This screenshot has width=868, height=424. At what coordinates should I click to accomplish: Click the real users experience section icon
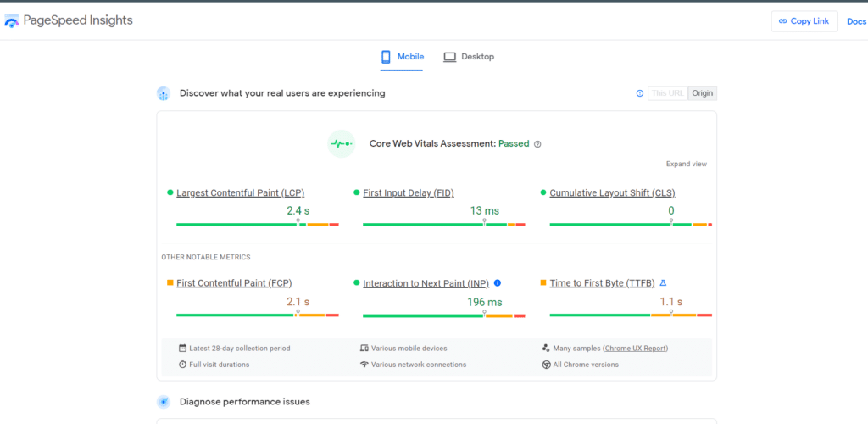point(164,93)
